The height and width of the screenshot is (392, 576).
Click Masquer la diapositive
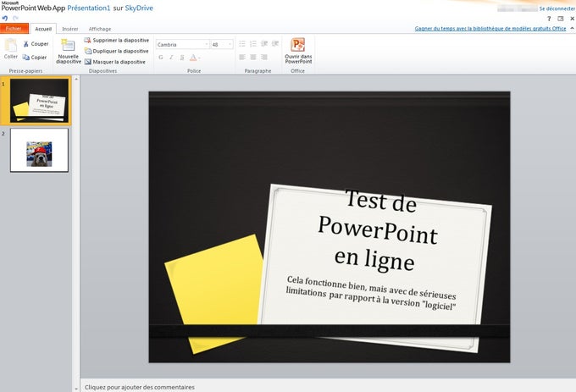(x=115, y=62)
